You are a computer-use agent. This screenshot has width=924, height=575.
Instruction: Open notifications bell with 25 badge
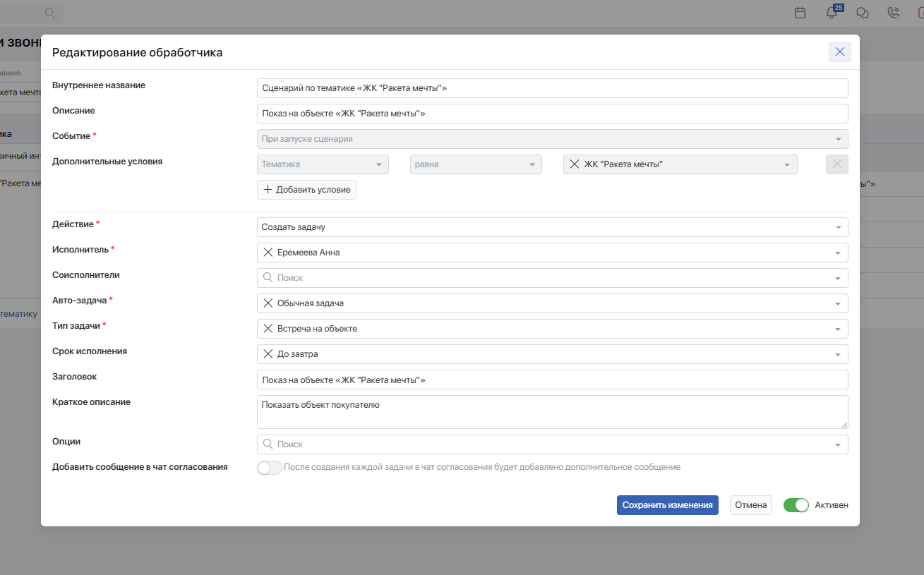[832, 12]
